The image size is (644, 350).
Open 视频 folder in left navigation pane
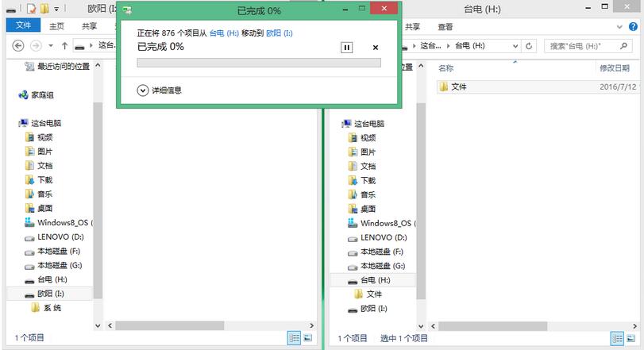(39, 137)
